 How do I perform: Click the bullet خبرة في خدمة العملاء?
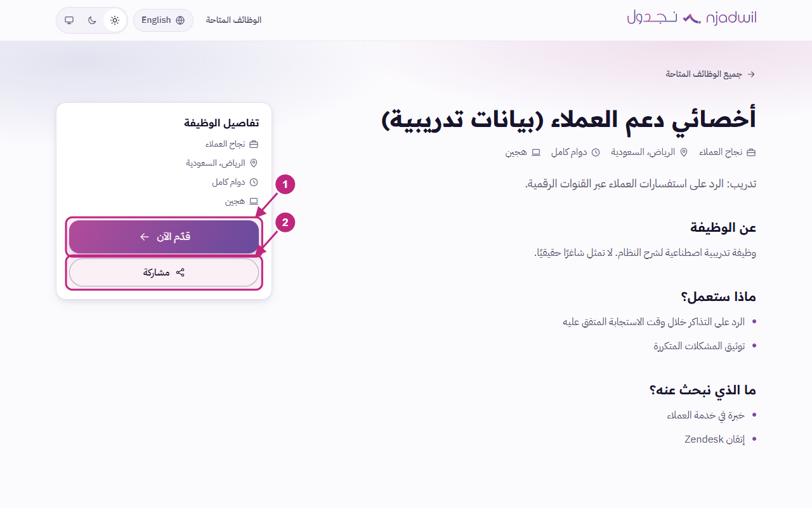(705, 415)
